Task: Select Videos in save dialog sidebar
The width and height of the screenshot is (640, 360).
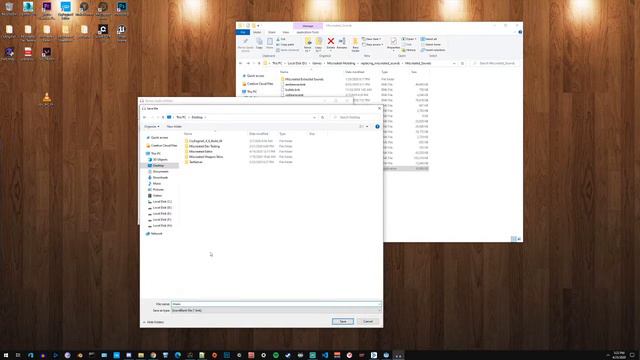Action: click(155, 196)
